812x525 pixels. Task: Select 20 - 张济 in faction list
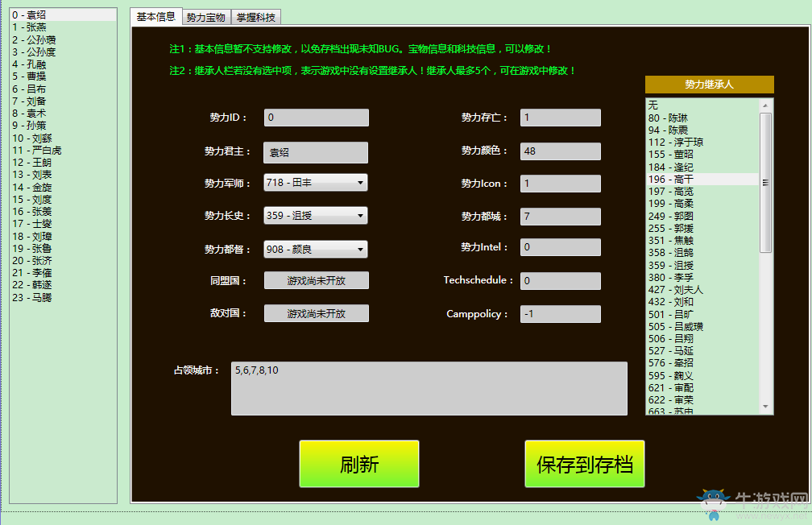[x=63, y=261]
